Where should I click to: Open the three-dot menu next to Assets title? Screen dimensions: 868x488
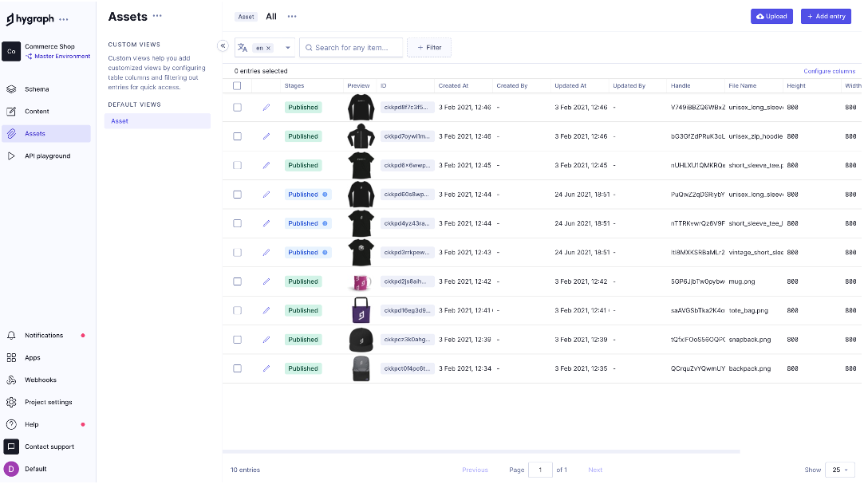157,16
